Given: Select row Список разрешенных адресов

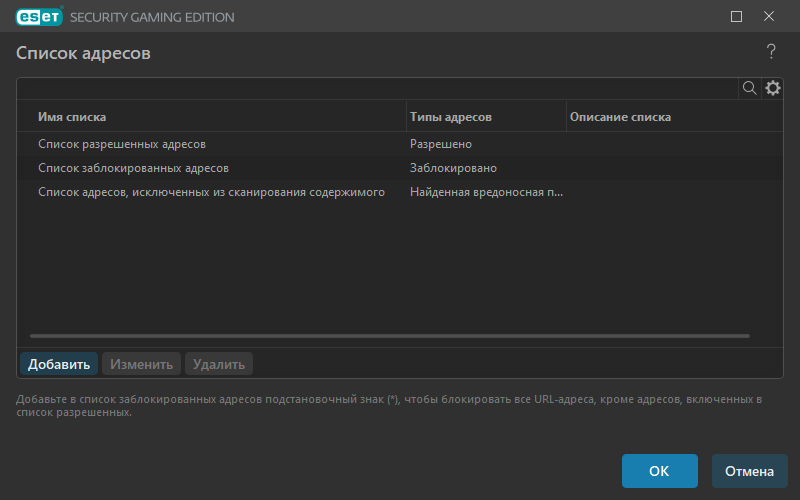Looking at the screenshot, I should pos(400,144).
